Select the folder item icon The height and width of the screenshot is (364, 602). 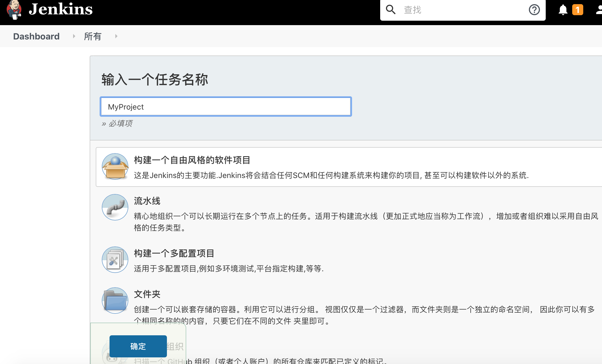point(115,301)
